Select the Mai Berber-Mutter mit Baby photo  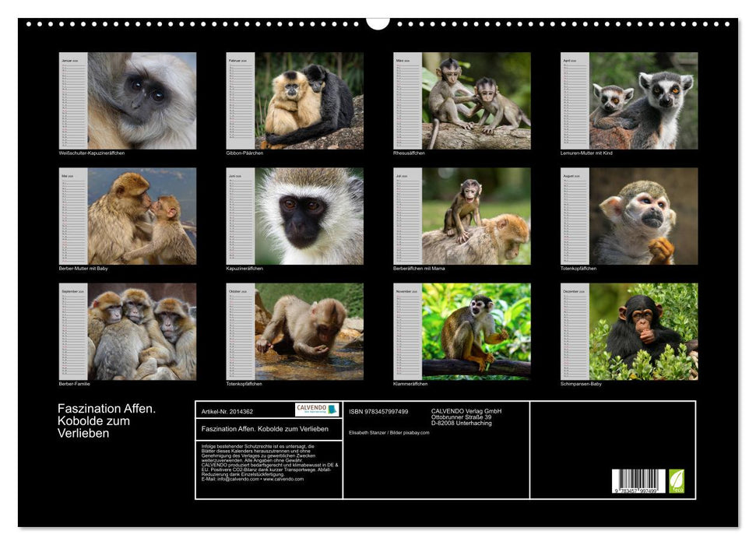(141, 216)
